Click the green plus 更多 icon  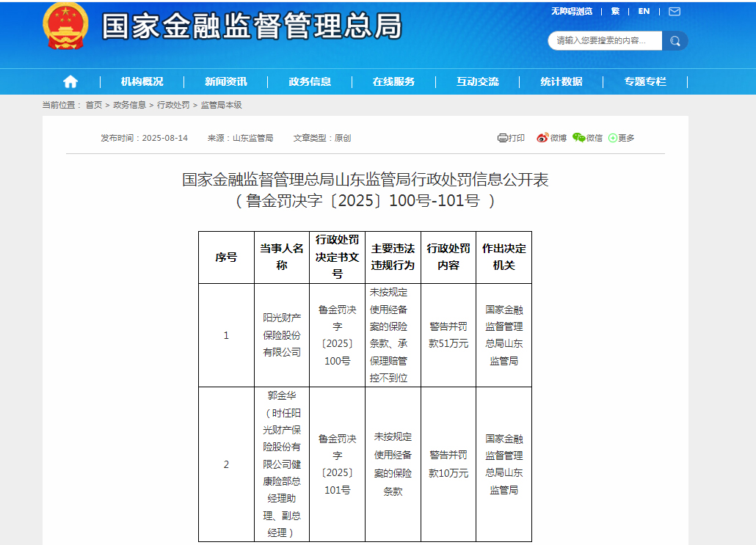pos(613,138)
